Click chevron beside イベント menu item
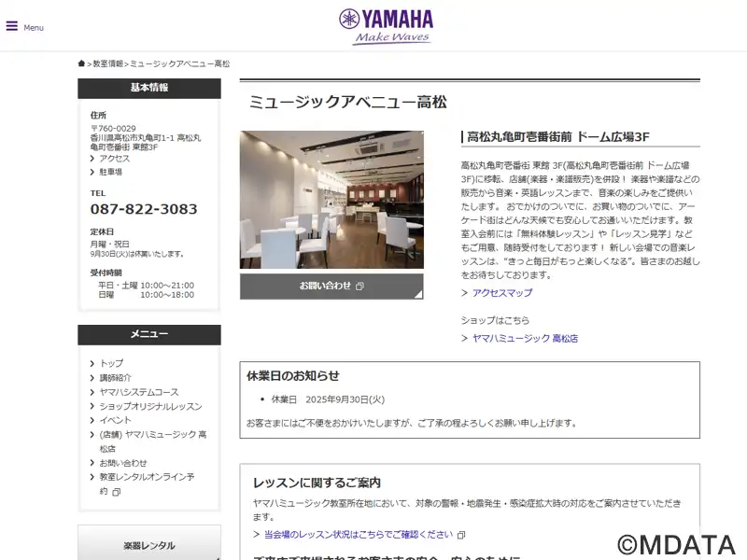Image resolution: width=747 pixels, height=560 pixels. pos(92,421)
